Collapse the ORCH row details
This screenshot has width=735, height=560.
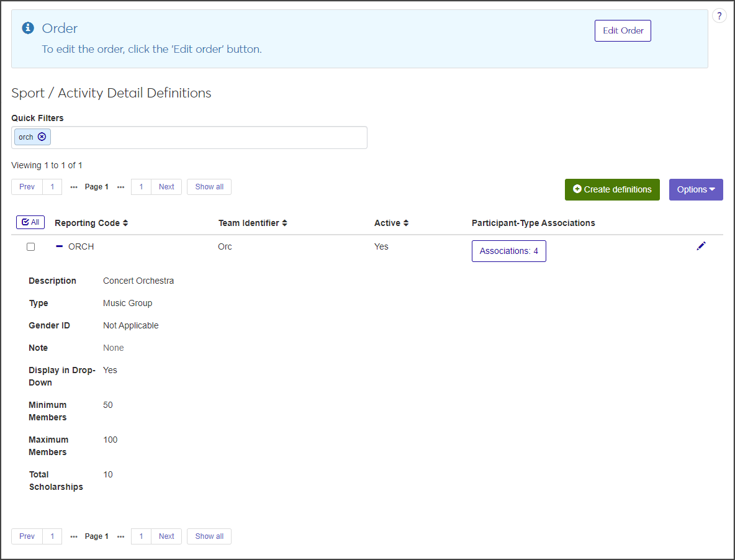pos(60,246)
